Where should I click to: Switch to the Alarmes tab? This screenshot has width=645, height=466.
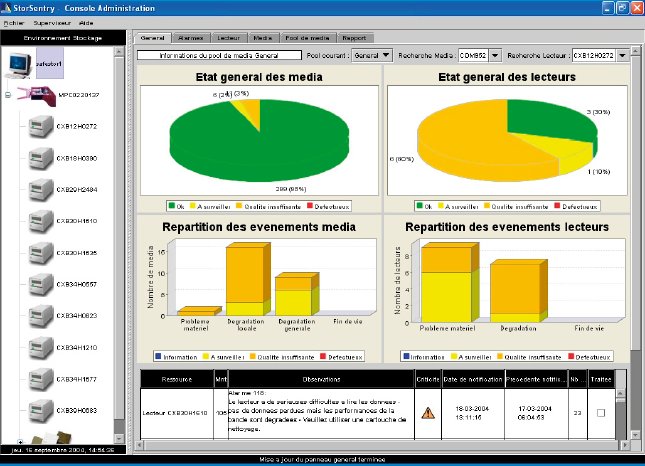191,38
